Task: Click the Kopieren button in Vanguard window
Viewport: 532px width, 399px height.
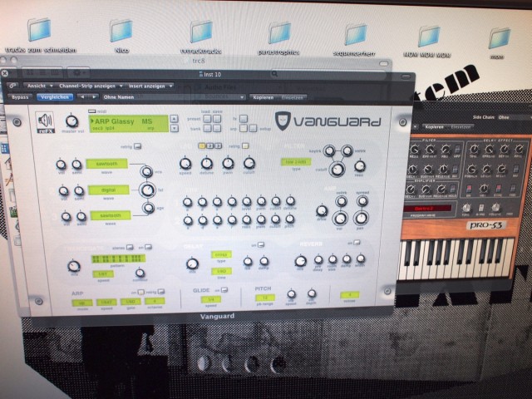Action: [263, 97]
